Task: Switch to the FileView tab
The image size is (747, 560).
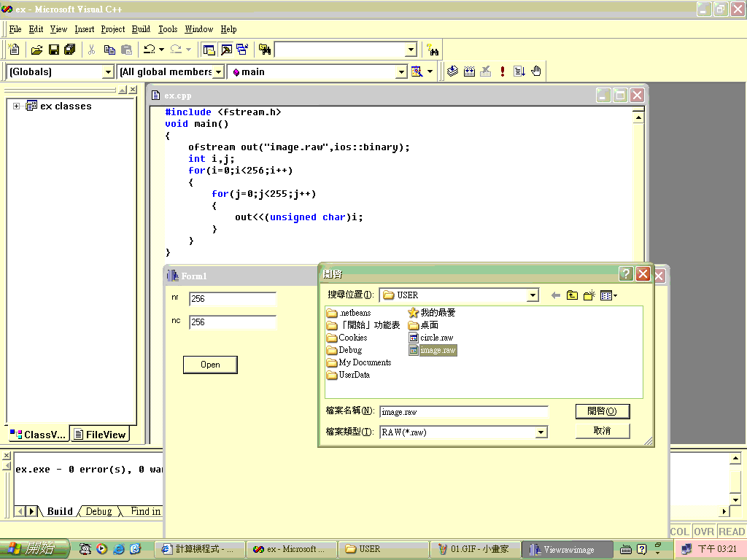Action: coord(100,435)
